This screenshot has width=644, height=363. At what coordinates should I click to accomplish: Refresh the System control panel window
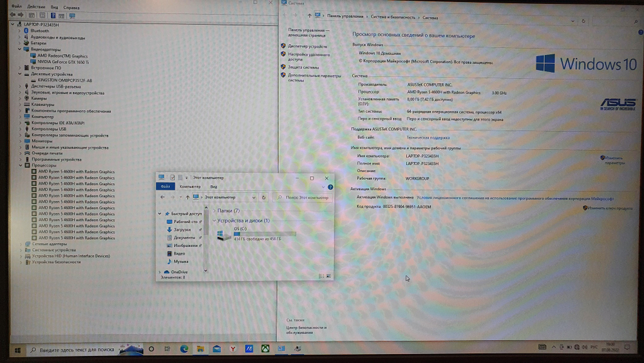pos(583,21)
